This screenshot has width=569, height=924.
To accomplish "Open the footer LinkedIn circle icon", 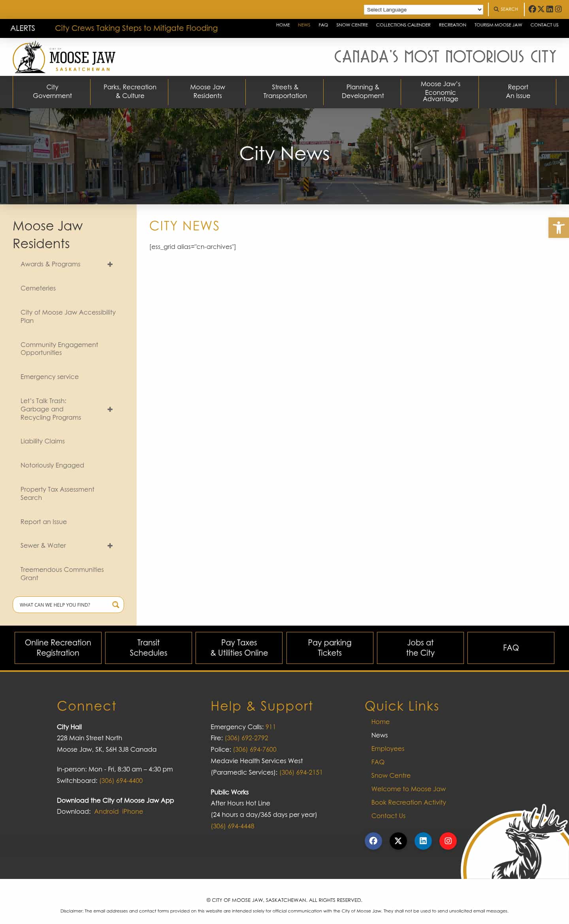I will click(x=423, y=841).
